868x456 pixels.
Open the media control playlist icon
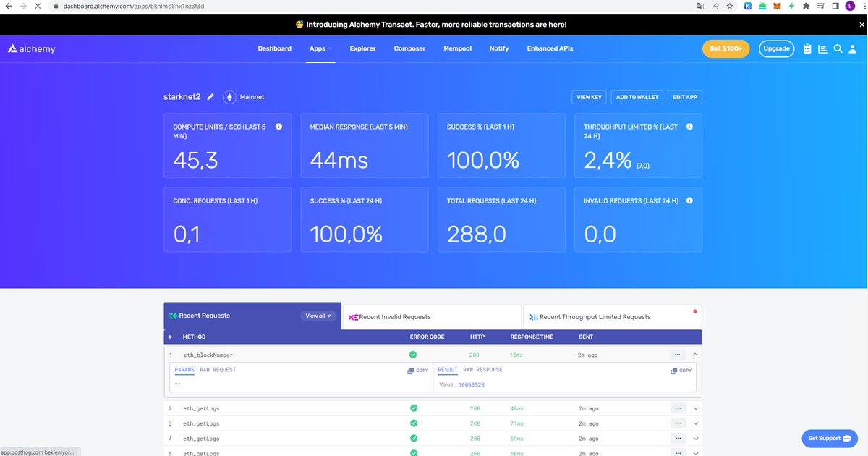click(x=820, y=6)
